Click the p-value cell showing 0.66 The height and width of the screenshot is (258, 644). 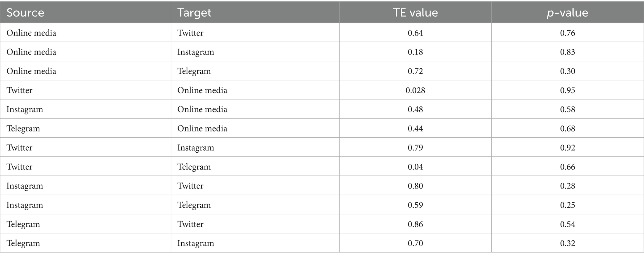[x=567, y=167]
